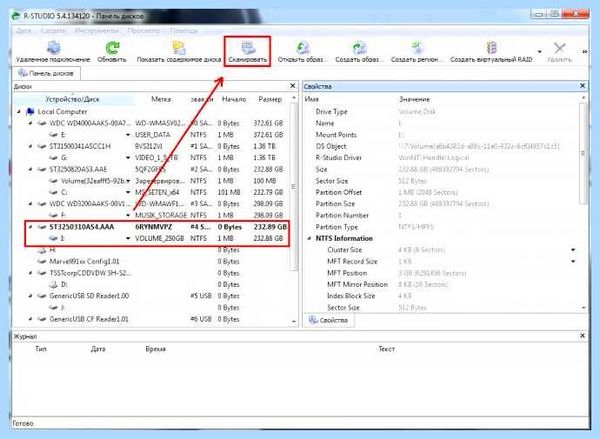Click the Создать образ toolbar icon
The width and height of the screenshot is (600, 439).
pos(360,48)
